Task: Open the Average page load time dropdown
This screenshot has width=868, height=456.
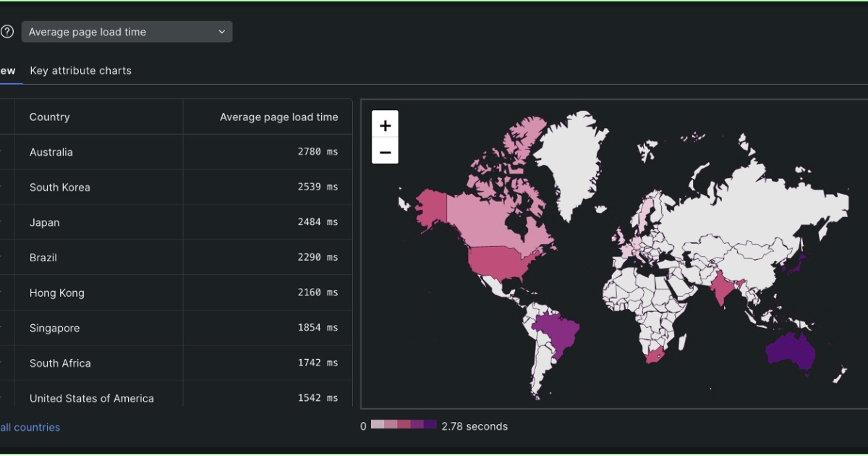Action: click(x=127, y=32)
